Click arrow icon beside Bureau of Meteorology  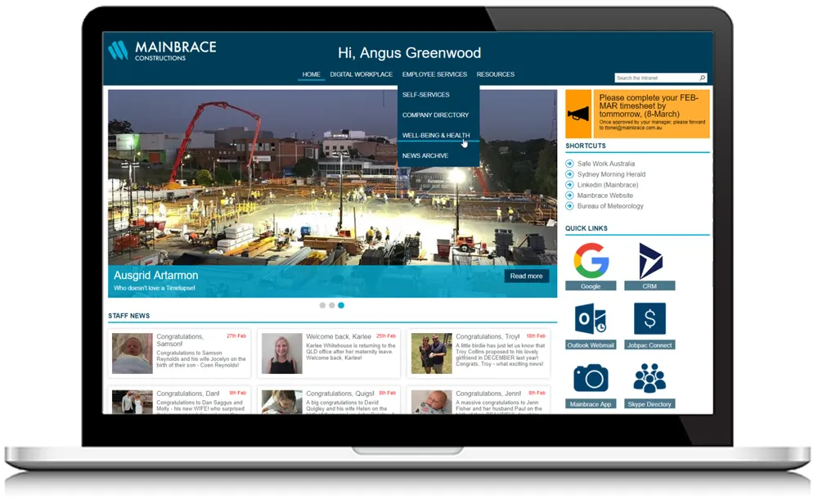(569, 206)
